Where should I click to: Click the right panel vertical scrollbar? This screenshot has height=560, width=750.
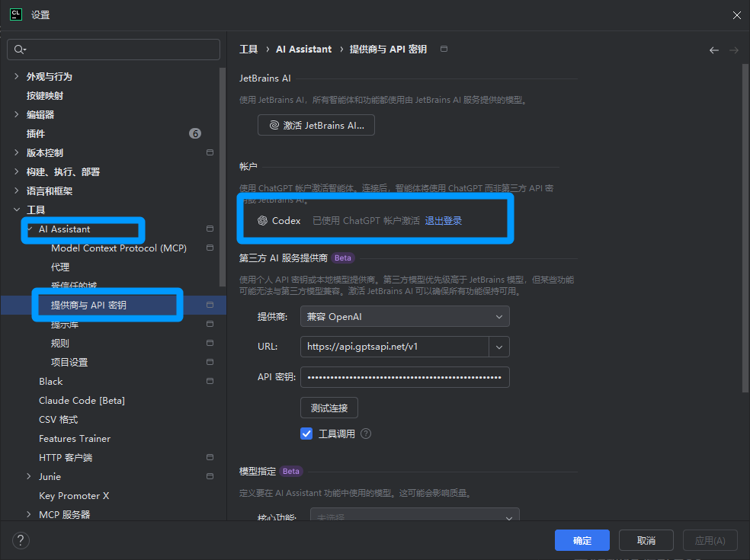(745, 228)
